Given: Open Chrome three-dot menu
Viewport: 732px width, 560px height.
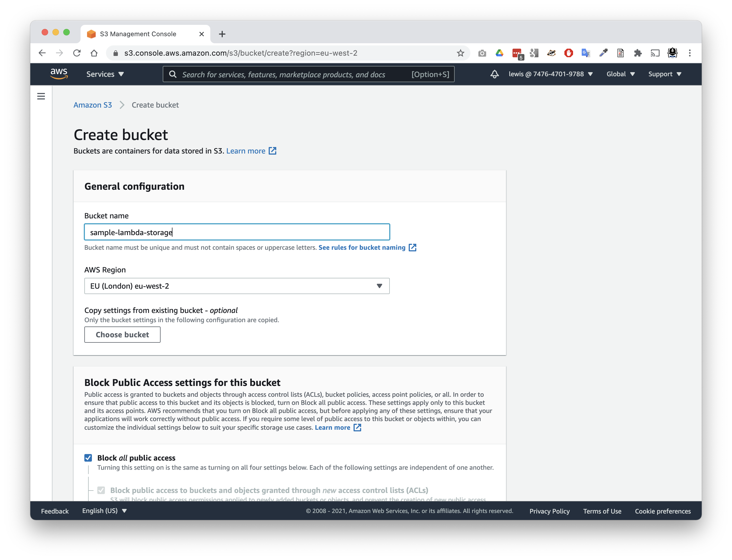Looking at the screenshot, I should tap(690, 53).
